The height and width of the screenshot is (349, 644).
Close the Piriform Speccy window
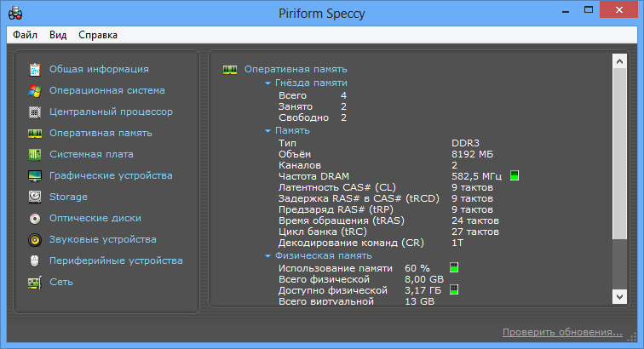619,10
